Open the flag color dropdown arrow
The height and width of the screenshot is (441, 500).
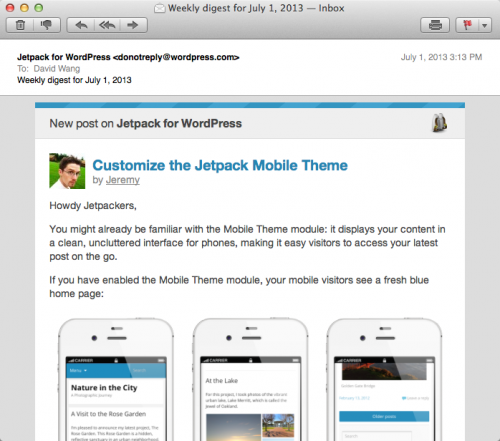[485, 25]
